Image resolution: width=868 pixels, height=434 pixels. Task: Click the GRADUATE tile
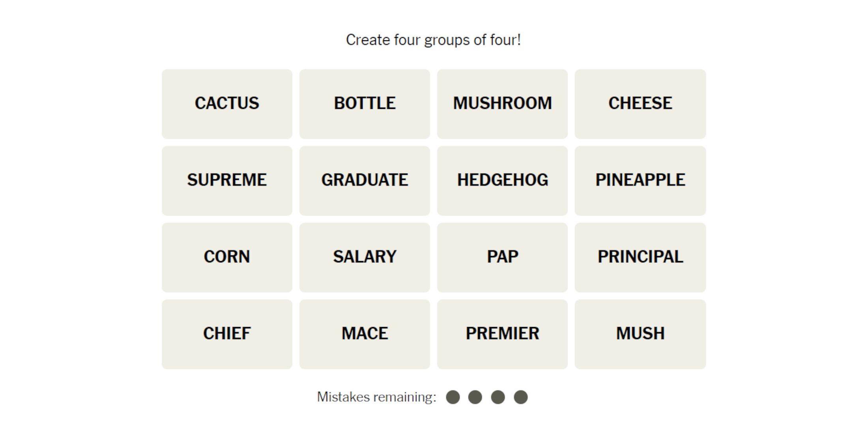point(365,180)
